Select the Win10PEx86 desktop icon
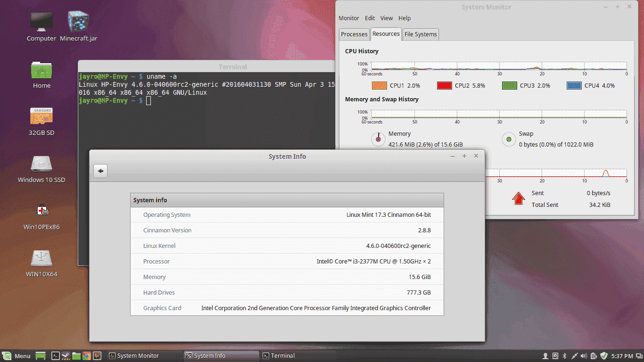The image size is (644, 362). click(41, 216)
